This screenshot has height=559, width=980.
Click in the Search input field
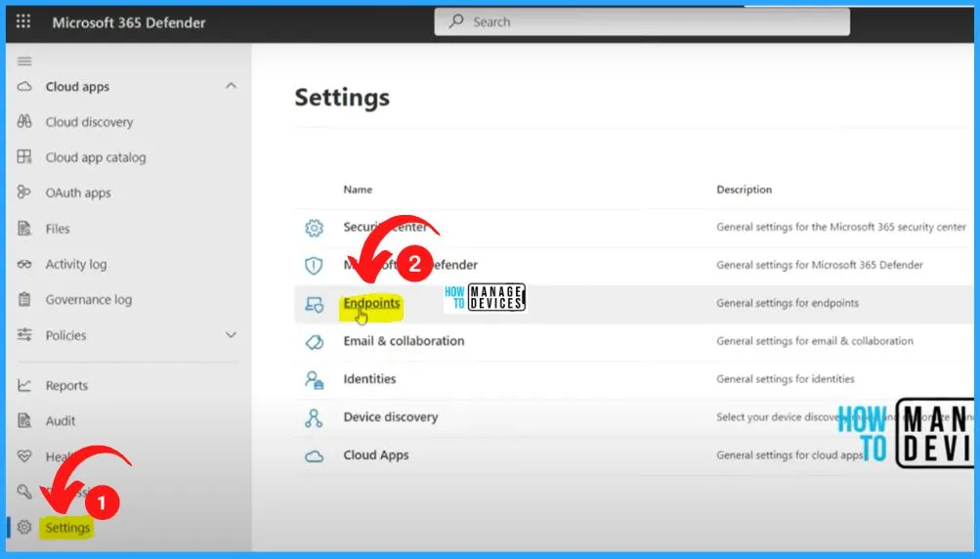pos(642,21)
